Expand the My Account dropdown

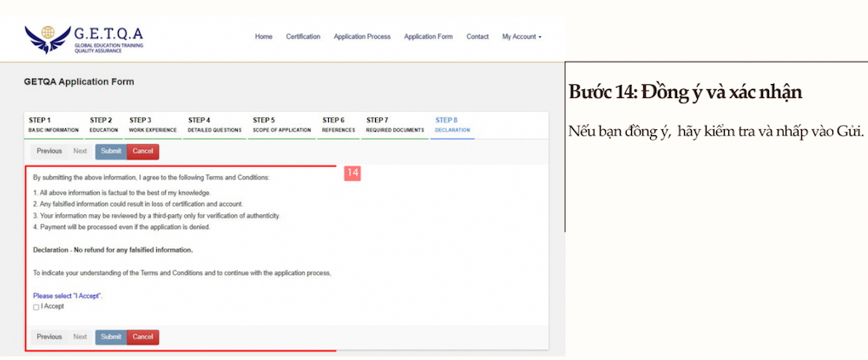(x=522, y=37)
